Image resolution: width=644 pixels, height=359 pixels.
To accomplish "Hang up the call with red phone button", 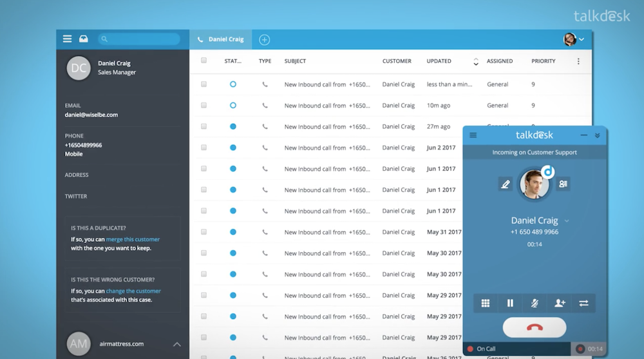I will (x=535, y=327).
